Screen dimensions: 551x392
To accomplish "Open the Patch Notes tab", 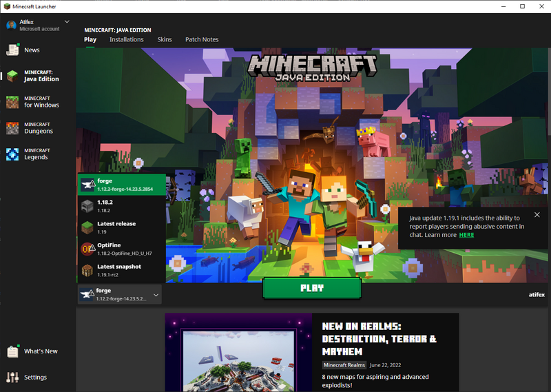I will (202, 39).
